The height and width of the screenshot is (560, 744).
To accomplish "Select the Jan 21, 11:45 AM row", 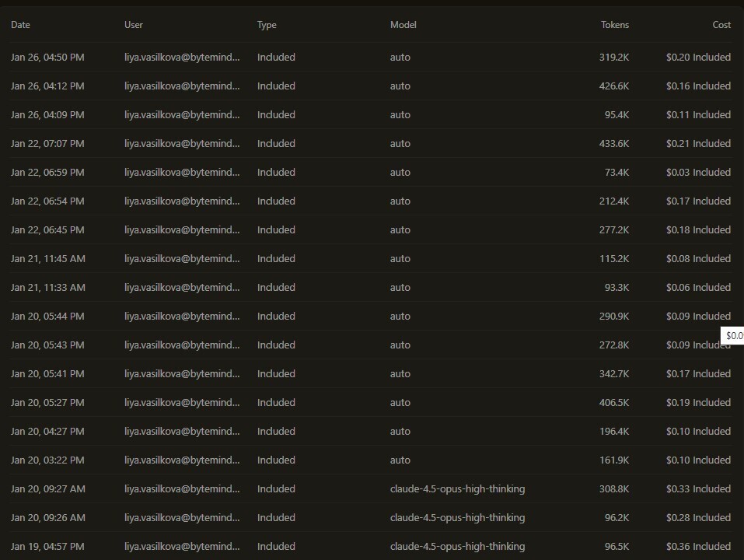I will click(371, 259).
